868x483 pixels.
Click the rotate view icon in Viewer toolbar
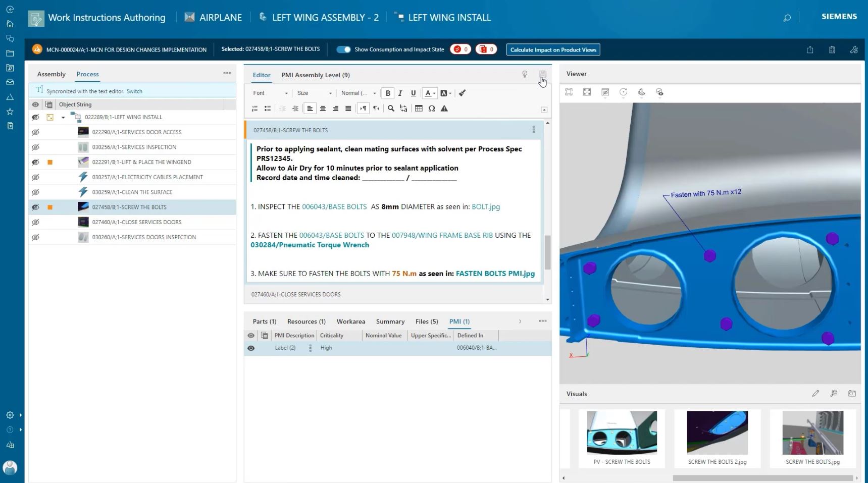click(623, 92)
